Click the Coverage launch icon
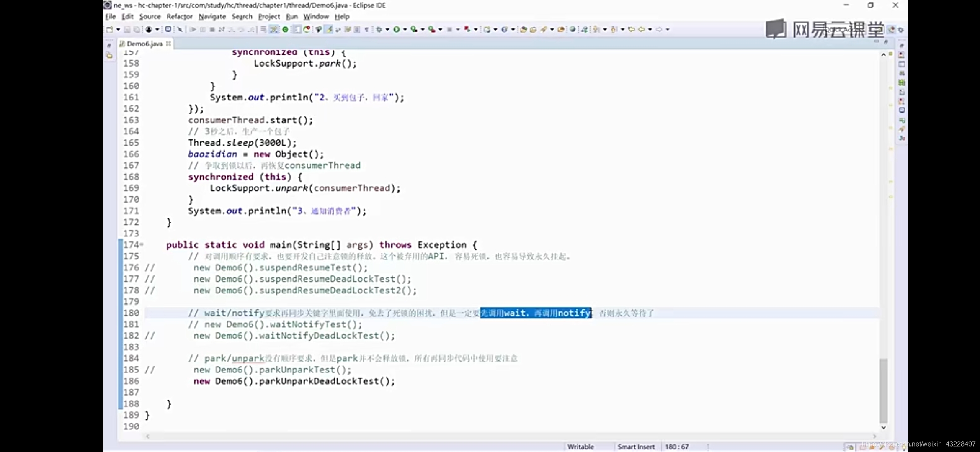 [x=414, y=29]
